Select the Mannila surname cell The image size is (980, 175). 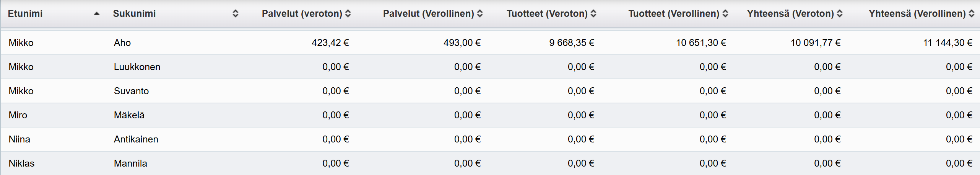pyautogui.click(x=130, y=164)
